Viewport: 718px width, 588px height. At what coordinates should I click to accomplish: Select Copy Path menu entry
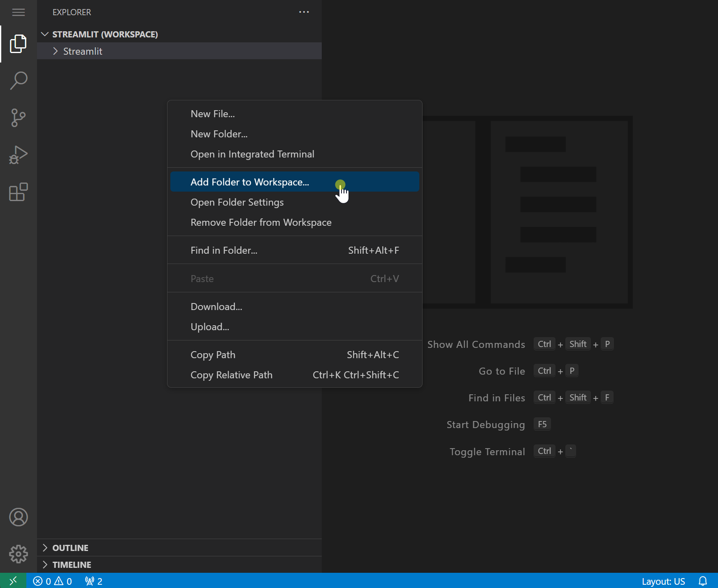pos(295,355)
